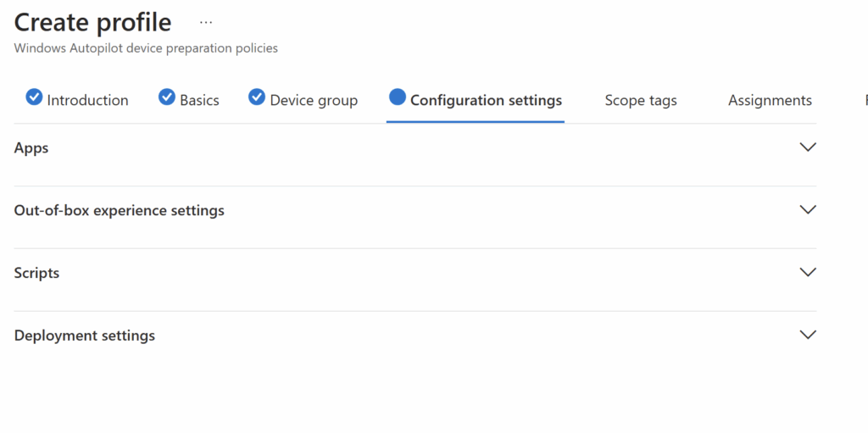Screen dimensions: 868x433
Task: Jump to the Scope tags tab
Action: click(x=641, y=100)
